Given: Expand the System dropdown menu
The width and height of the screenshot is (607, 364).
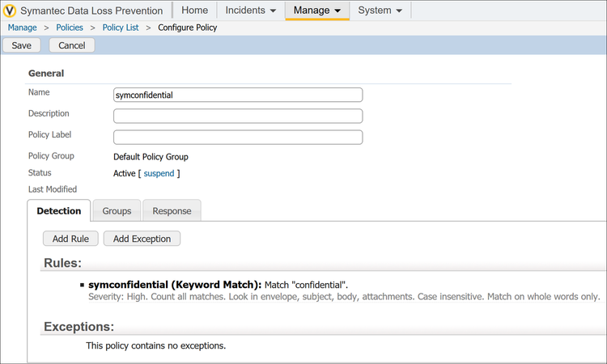Looking at the screenshot, I should [x=380, y=11].
